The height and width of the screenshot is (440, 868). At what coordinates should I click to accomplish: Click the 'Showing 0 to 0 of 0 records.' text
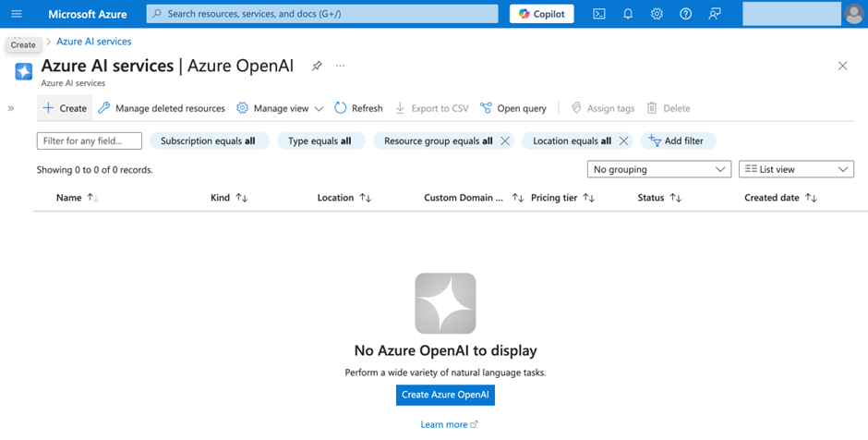point(95,170)
